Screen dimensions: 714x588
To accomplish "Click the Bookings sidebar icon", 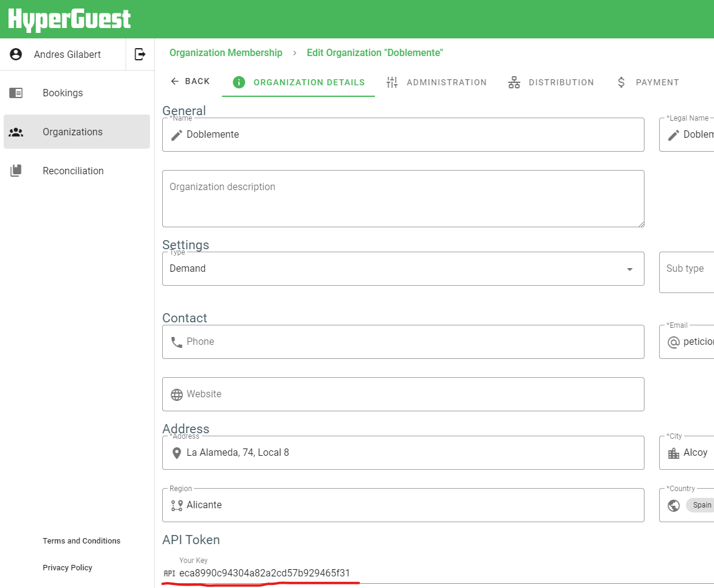I will point(16,93).
